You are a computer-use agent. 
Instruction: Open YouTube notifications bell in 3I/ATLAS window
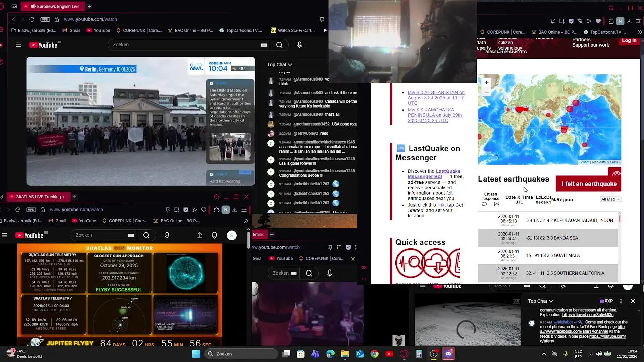click(215, 235)
